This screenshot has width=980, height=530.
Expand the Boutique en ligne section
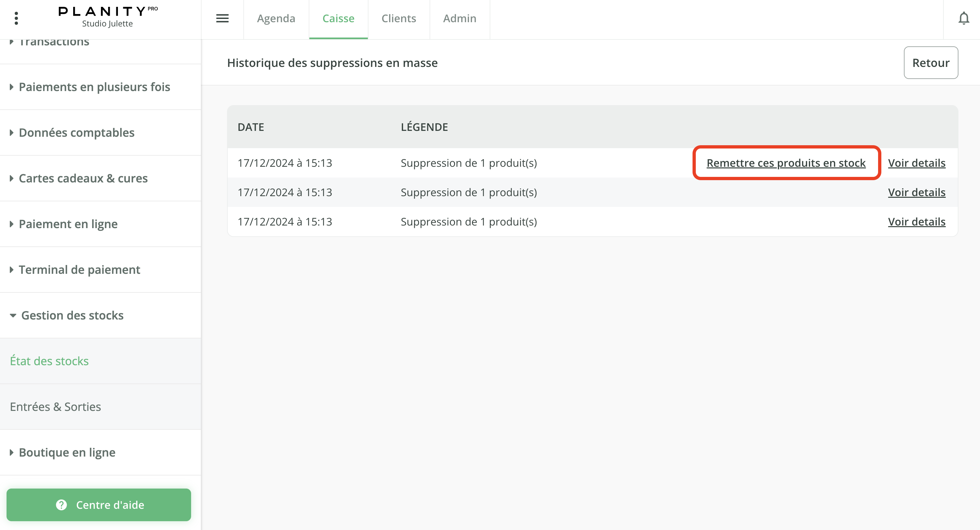[67, 452]
